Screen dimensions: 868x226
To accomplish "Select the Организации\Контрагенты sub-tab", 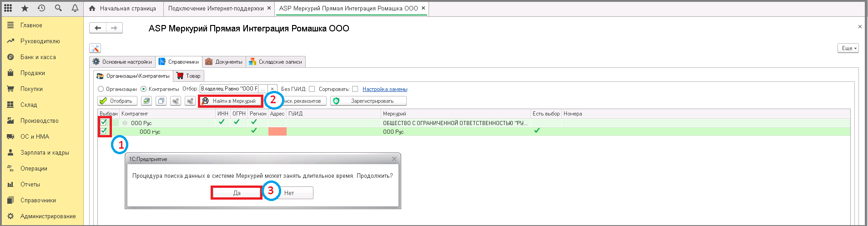I will coord(133,76).
